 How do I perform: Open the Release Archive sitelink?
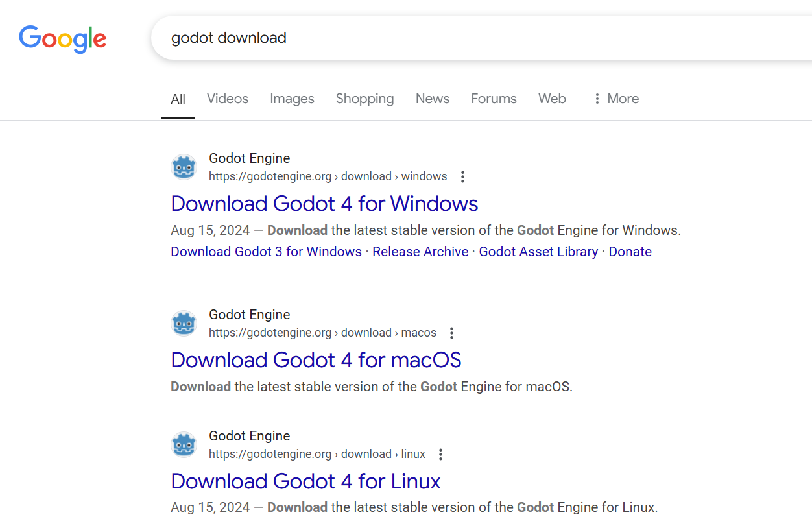click(420, 252)
